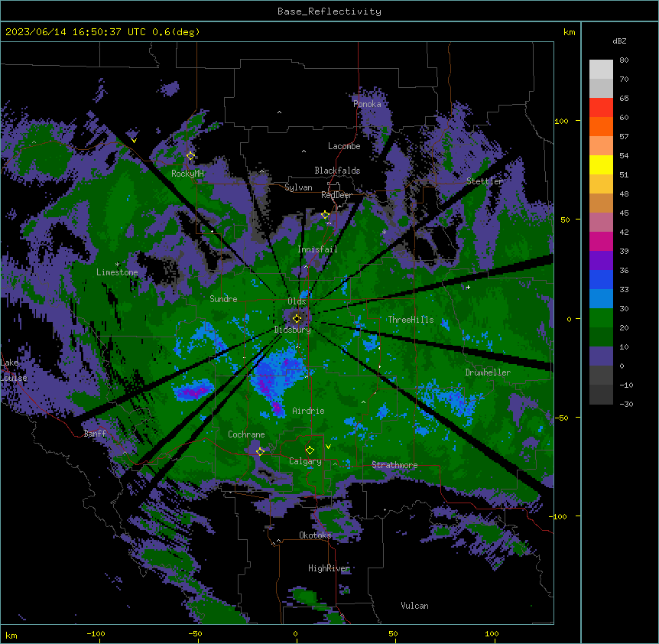This screenshot has width=659, height=644.
Task: Click the Banff label
Action: [95, 434]
